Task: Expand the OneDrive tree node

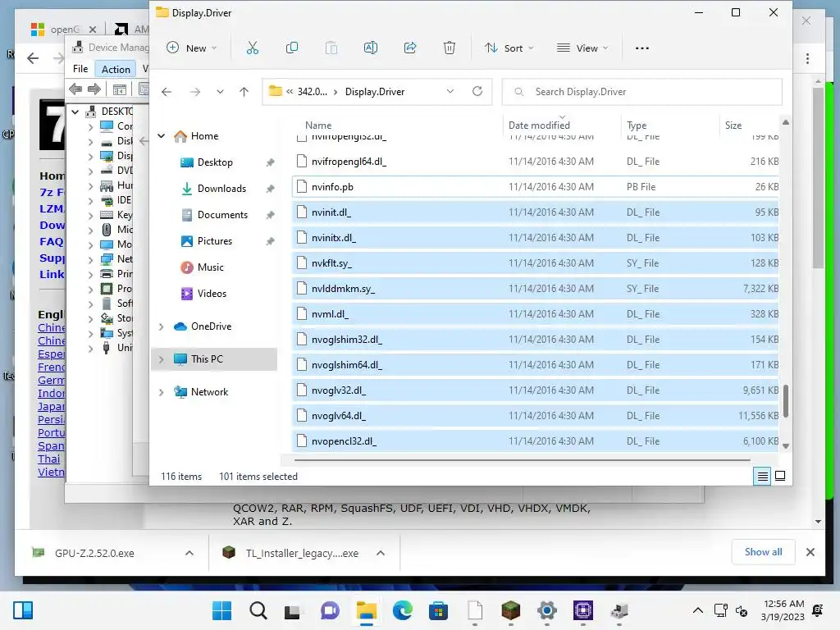Action: [162, 326]
